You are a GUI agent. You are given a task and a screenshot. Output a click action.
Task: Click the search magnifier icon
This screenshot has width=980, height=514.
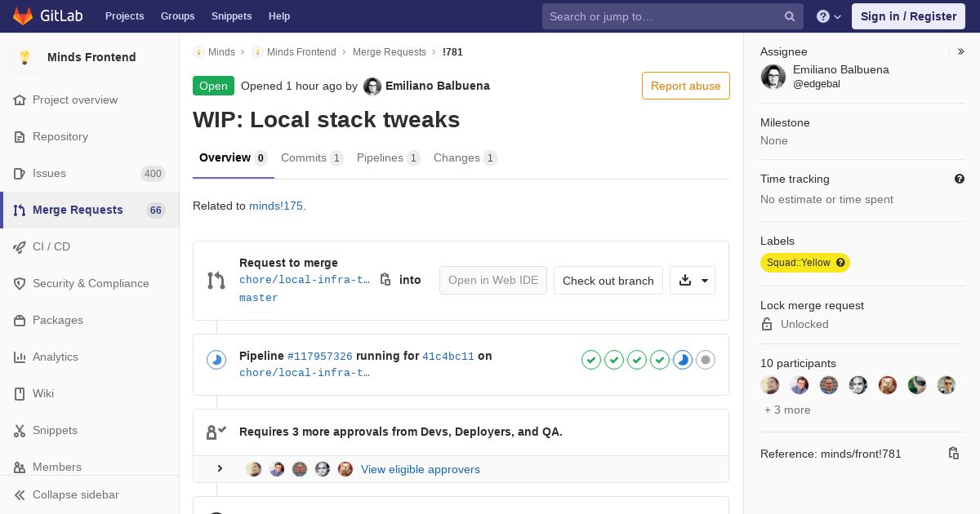click(790, 16)
